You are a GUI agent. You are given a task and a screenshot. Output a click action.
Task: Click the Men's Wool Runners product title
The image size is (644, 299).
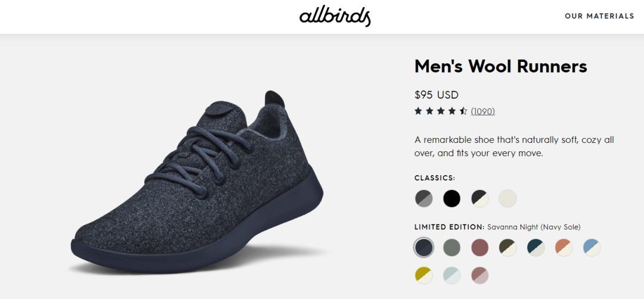(500, 66)
